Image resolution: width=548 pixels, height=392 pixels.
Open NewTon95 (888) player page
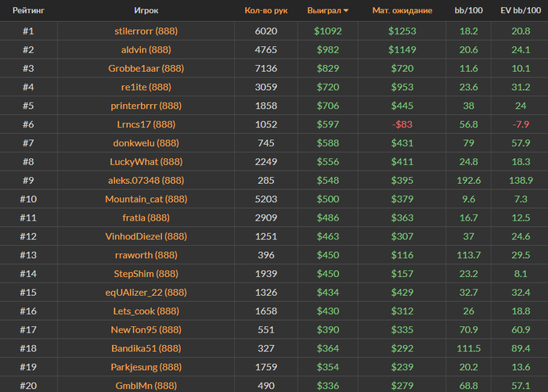tap(146, 330)
